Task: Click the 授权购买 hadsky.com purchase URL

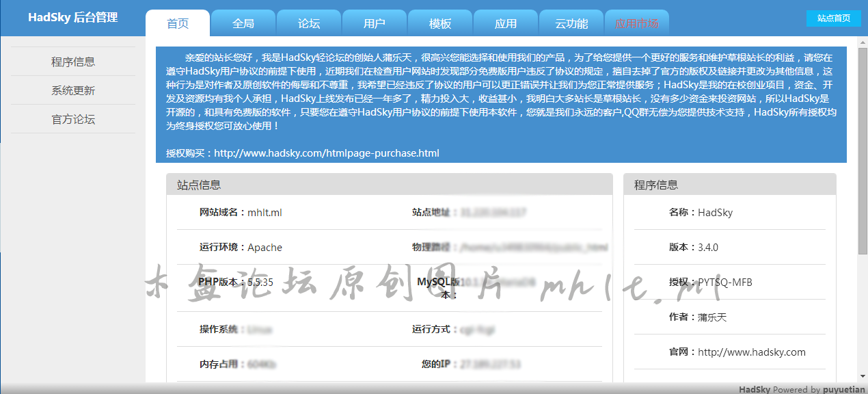Action: click(327, 153)
